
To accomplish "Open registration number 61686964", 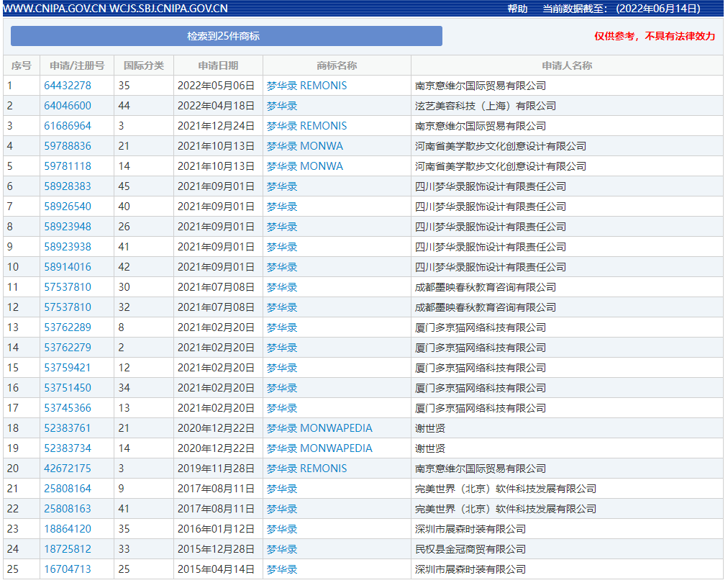I will pyautogui.click(x=68, y=126).
